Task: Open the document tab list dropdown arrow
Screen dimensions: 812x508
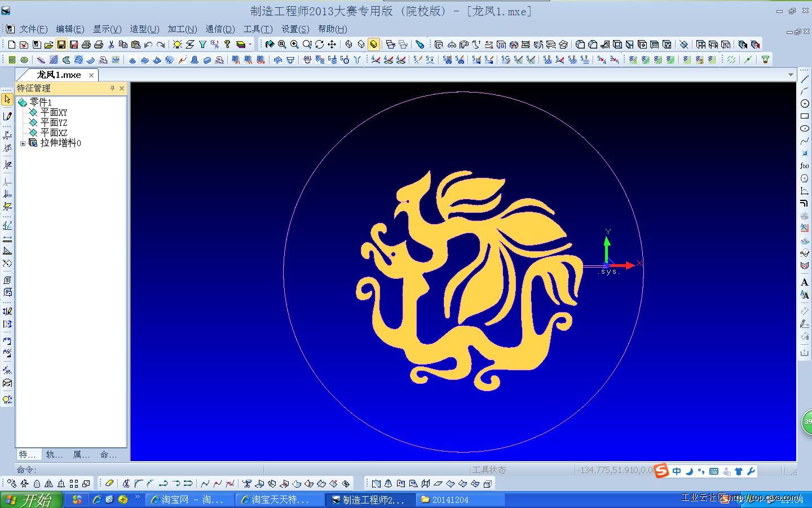Action: click(x=791, y=75)
